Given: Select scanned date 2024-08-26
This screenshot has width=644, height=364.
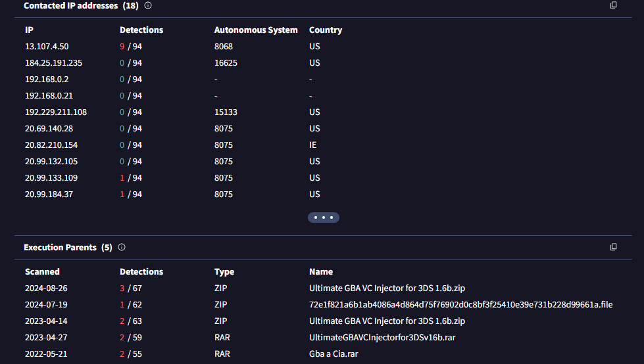Looking at the screenshot, I should [x=46, y=288].
